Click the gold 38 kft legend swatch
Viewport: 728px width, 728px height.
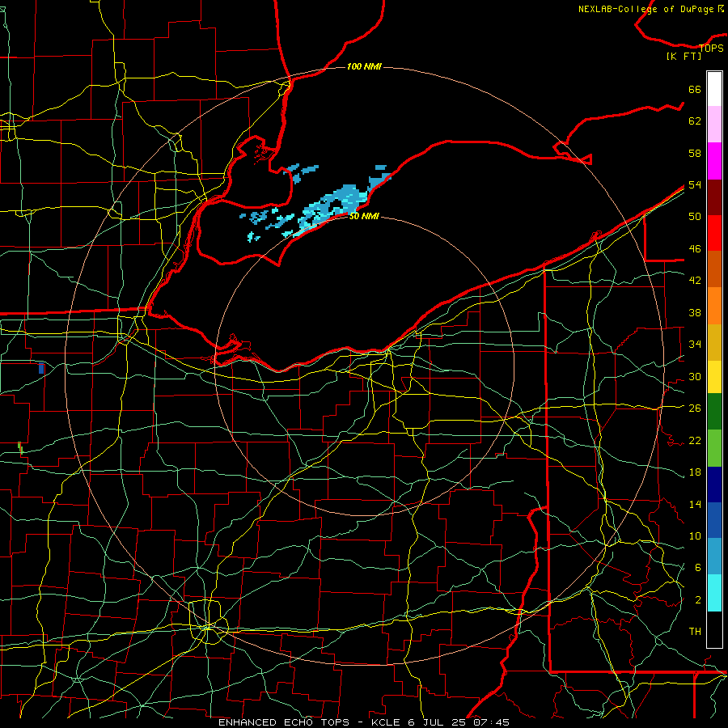tap(714, 342)
